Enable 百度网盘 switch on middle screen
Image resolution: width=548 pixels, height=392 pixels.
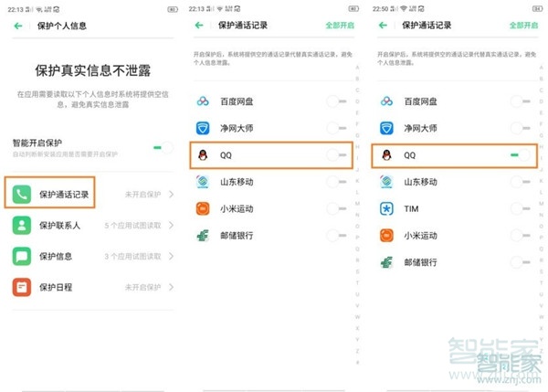pyautogui.click(x=336, y=101)
